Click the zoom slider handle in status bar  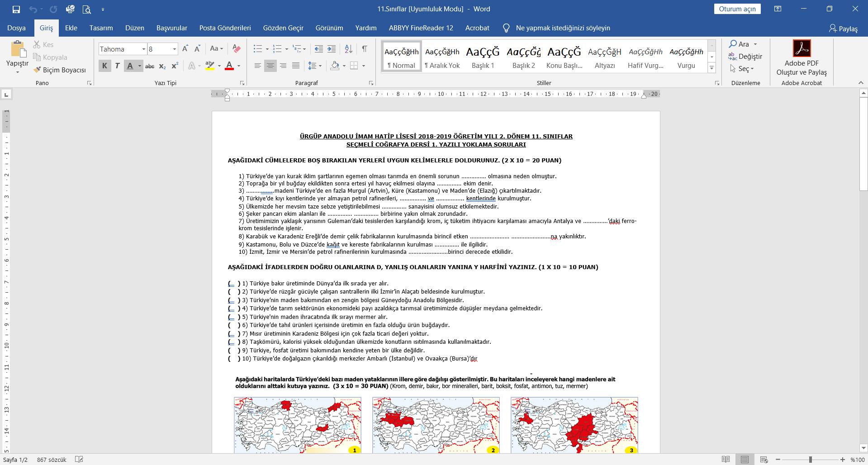pyautogui.click(x=810, y=460)
